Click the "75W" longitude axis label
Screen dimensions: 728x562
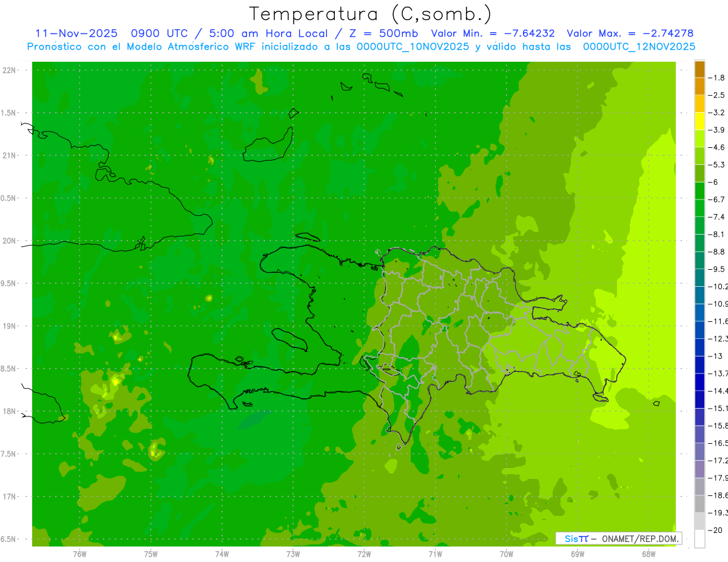(x=151, y=554)
